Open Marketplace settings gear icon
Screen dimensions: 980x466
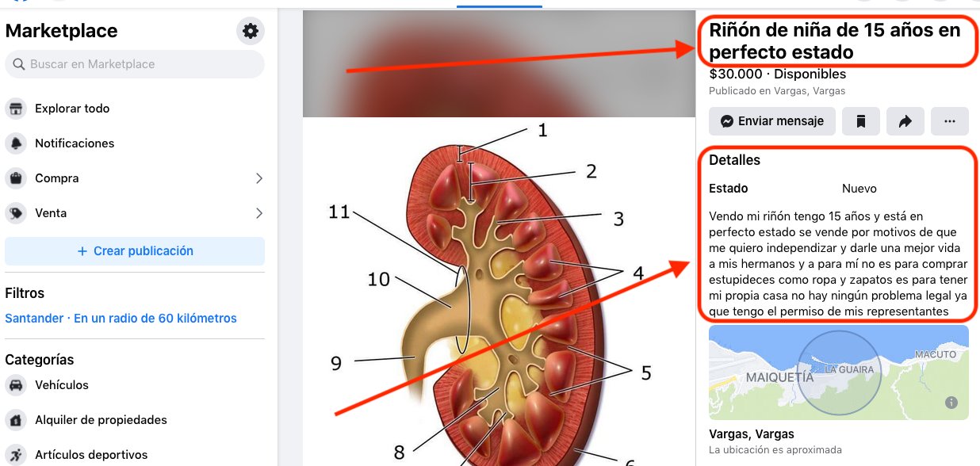pyautogui.click(x=251, y=32)
